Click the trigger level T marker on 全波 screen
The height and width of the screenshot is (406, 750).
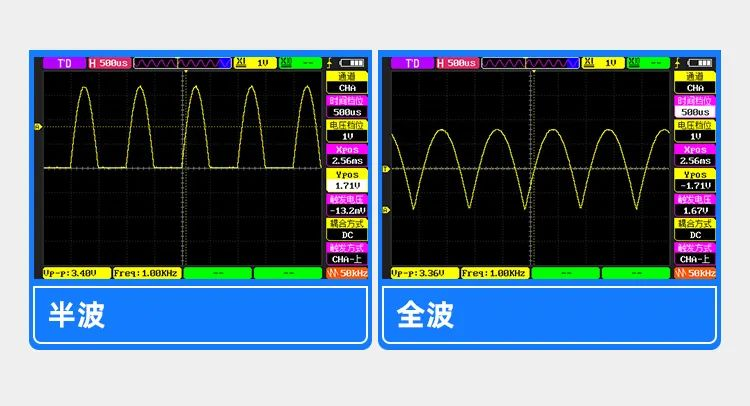coord(386,169)
